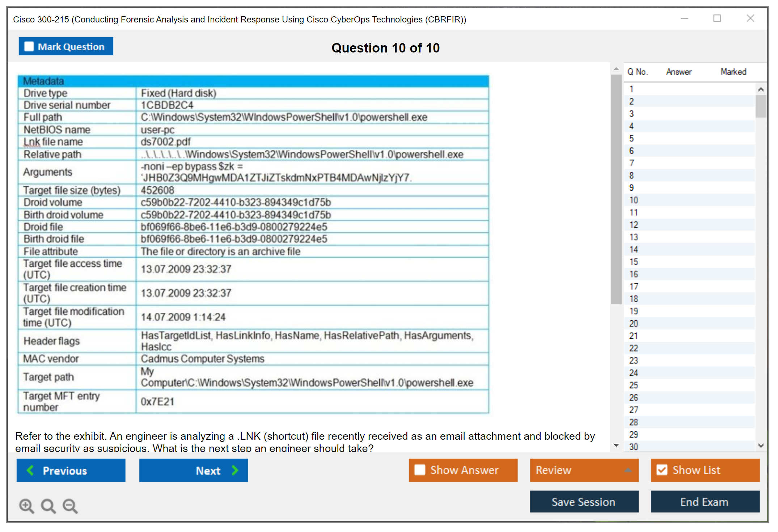Expand the Review dropdown menu
The width and height of the screenshot is (778, 532).
628,470
